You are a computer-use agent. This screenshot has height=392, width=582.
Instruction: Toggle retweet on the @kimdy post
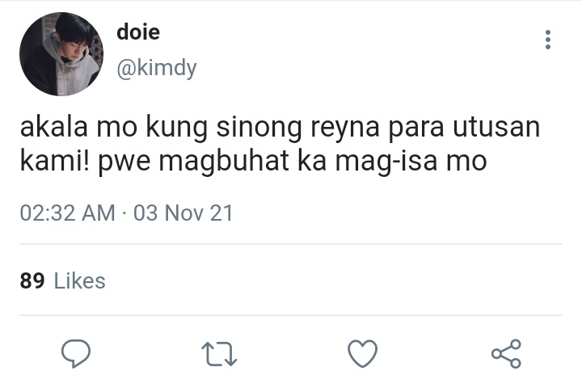pyautogui.click(x=219, y=354)
